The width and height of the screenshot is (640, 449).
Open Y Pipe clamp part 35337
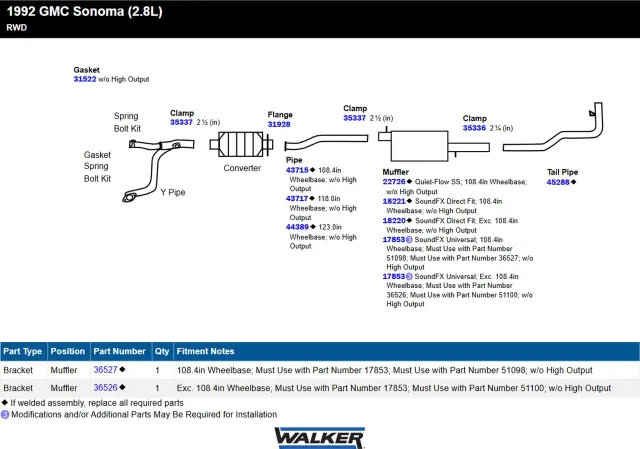[x=181, y=122]
